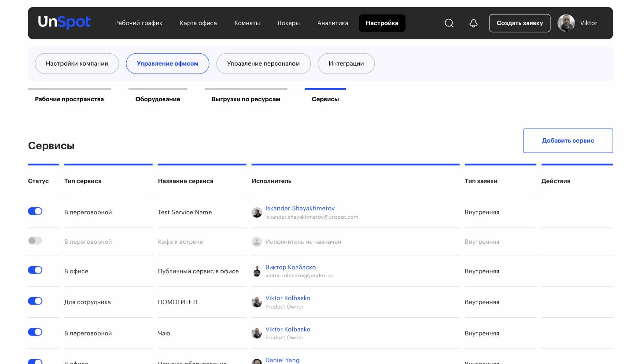Enable the Кофе к встрече toggle

35,241
